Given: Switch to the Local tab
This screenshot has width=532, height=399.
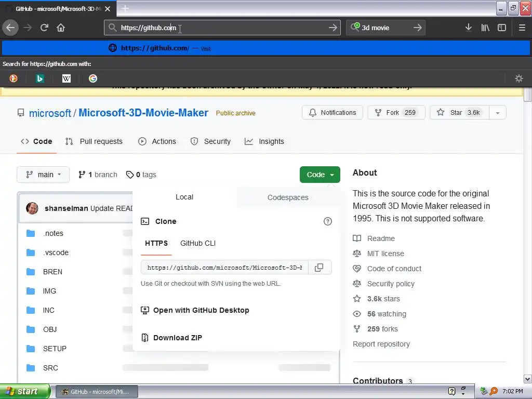Looking at the screenshot, I should 184,197.
